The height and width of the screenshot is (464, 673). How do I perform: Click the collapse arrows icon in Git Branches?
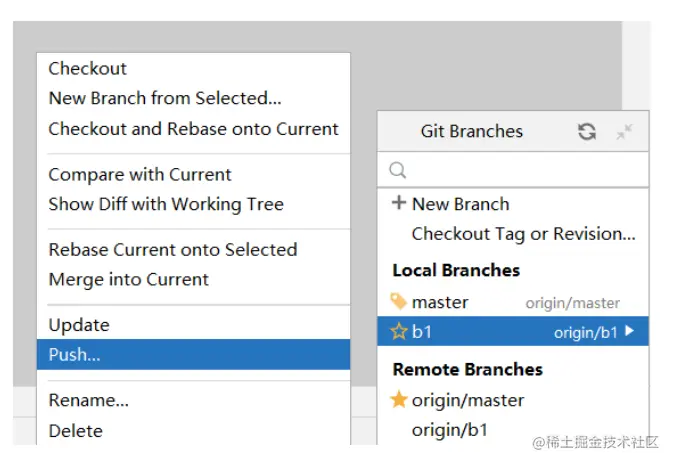click(x=625, y=132)
